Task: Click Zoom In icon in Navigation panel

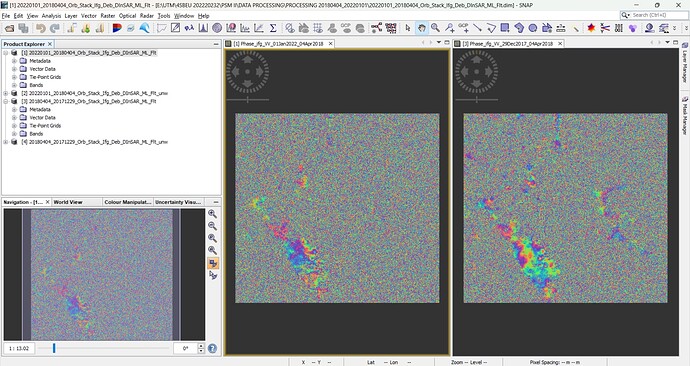Action: pyautogui.click(x=212, y=214)
